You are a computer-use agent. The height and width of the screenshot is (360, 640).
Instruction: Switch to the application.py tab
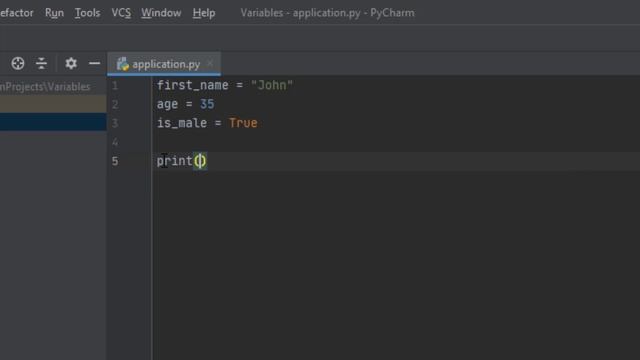click(164, 64)
